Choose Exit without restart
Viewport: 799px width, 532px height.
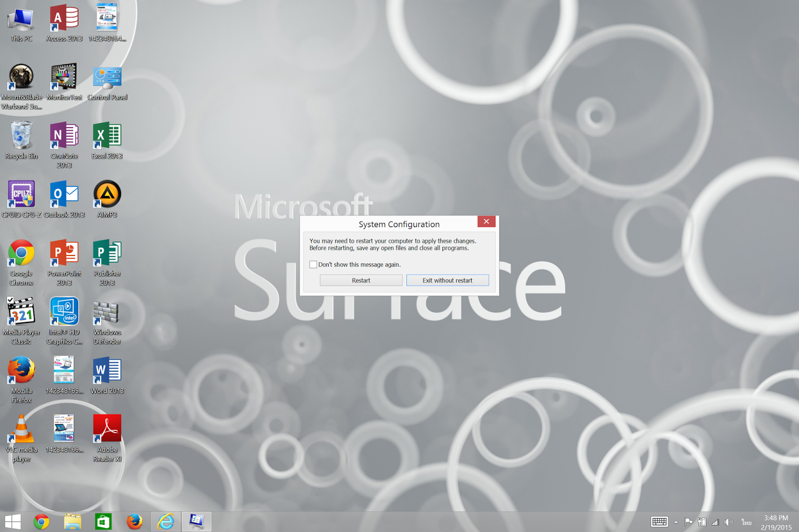tap(447, 280)
